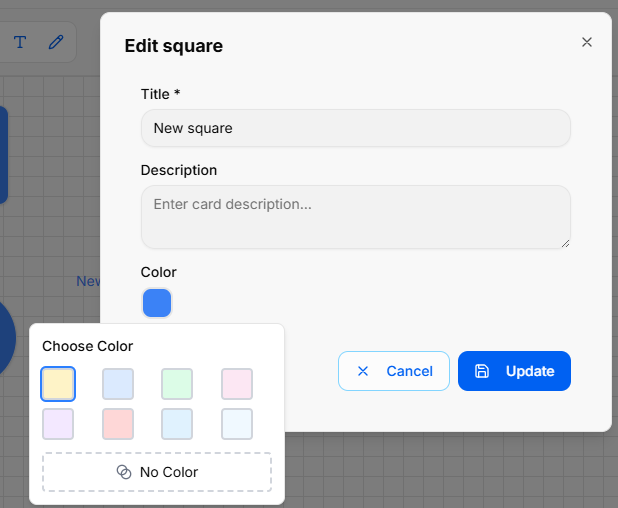The height and width of the screenshot is (508, 618).
Task: Cancel the square edit
Action: [394, 371]
